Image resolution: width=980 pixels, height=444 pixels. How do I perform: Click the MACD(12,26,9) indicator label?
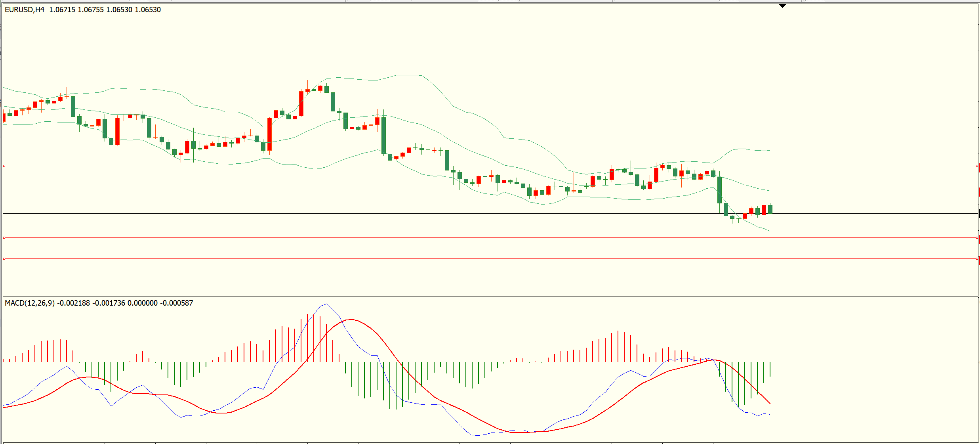coord(30,303)
